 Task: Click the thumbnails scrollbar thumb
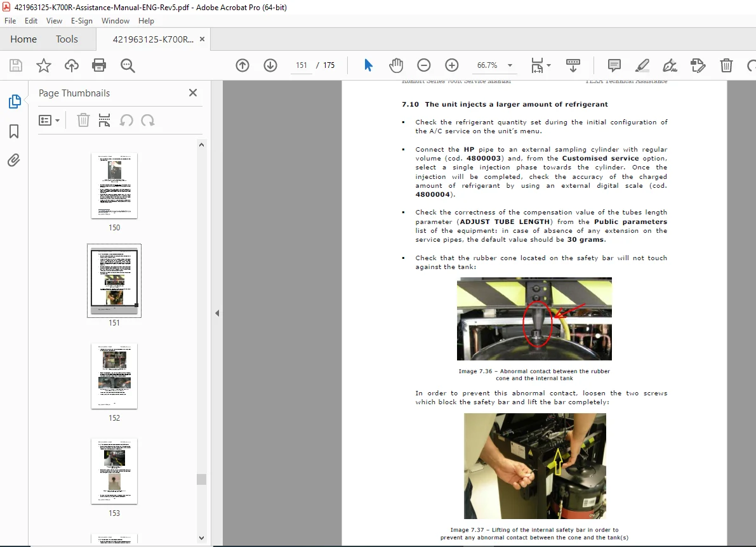[201, 479]
